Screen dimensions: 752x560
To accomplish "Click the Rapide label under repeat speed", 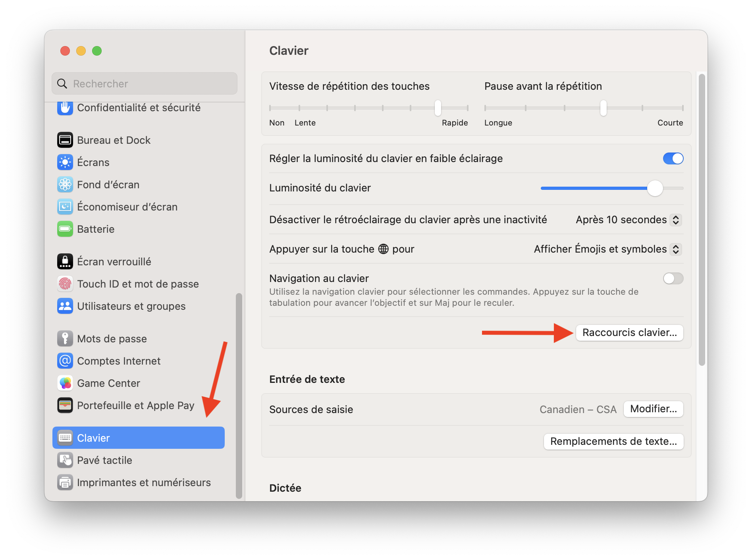I will (455, 123).
